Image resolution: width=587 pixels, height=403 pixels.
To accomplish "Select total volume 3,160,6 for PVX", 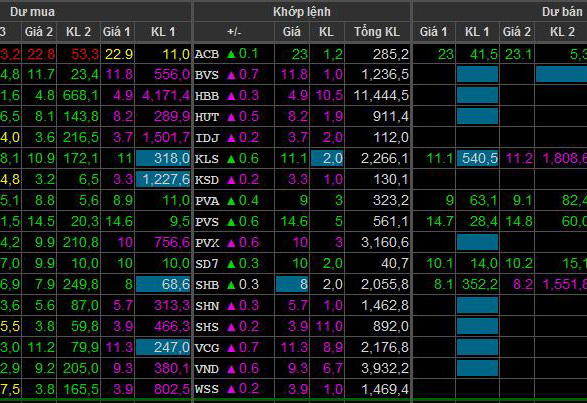I will pos(385,242).
